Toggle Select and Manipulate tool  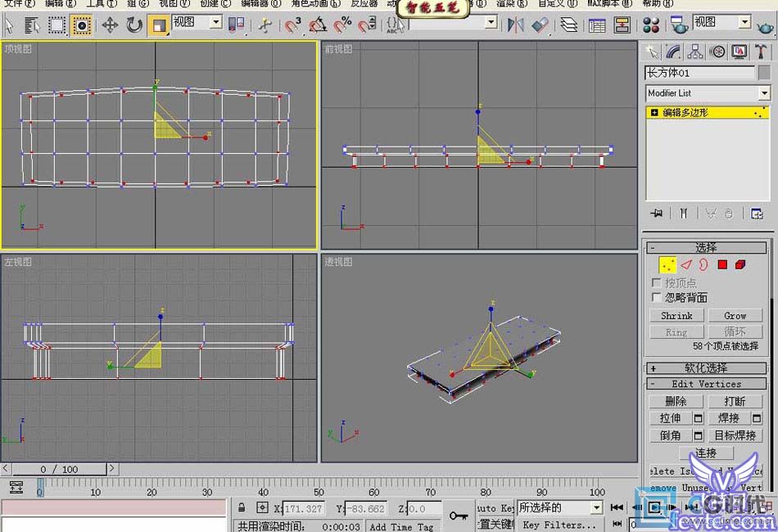point(265,25)
